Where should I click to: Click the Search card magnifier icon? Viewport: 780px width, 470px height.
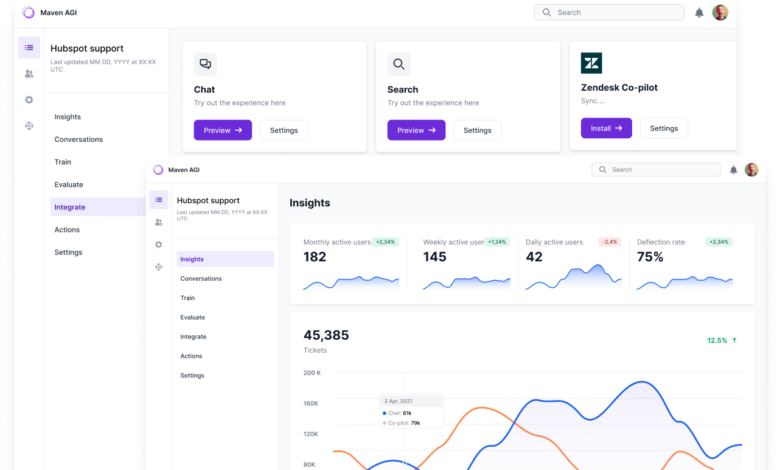point(398,64)
